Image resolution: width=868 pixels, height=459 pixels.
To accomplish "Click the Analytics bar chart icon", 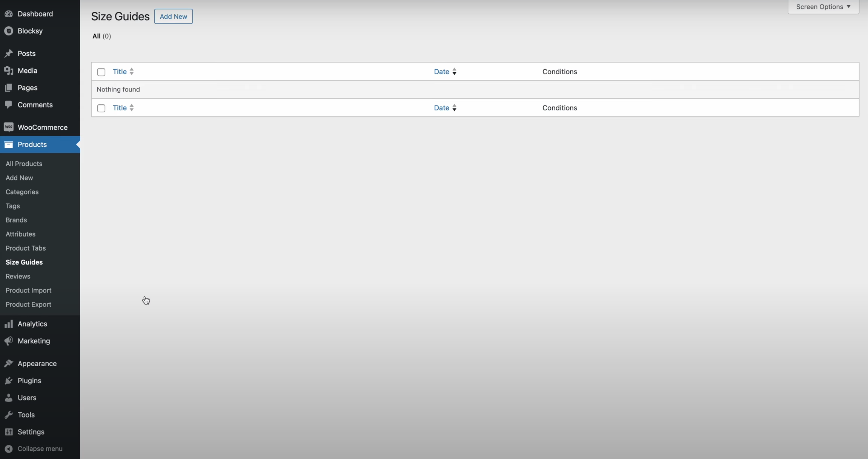I will (x=9, y=324).
